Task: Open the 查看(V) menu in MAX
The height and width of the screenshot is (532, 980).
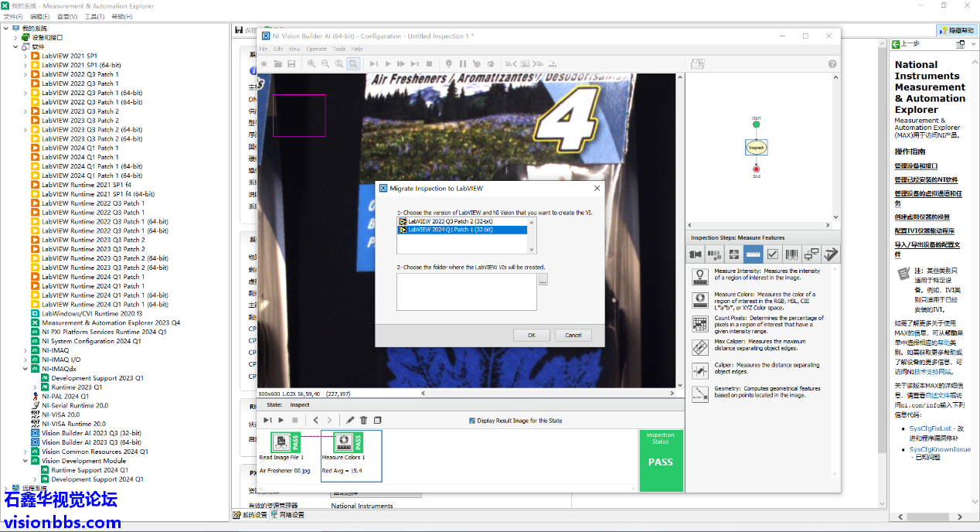Action: [x=67, y=16]
